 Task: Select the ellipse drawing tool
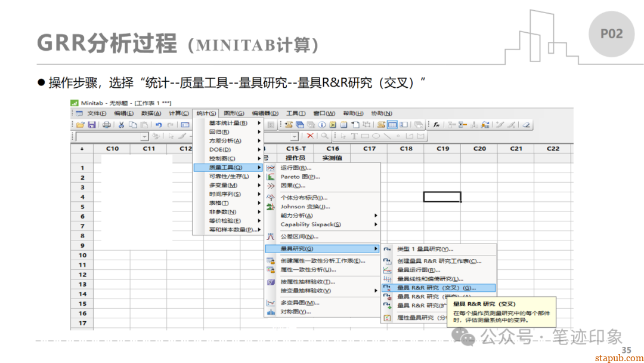[376, 136]
